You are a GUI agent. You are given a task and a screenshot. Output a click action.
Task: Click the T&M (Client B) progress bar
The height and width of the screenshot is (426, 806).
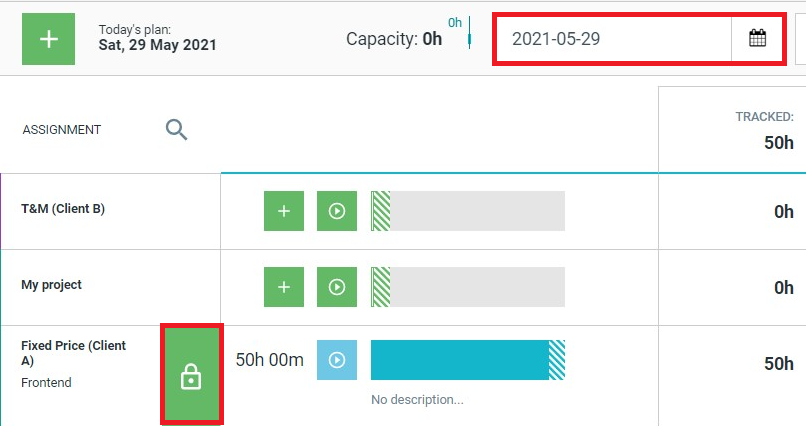468,211
